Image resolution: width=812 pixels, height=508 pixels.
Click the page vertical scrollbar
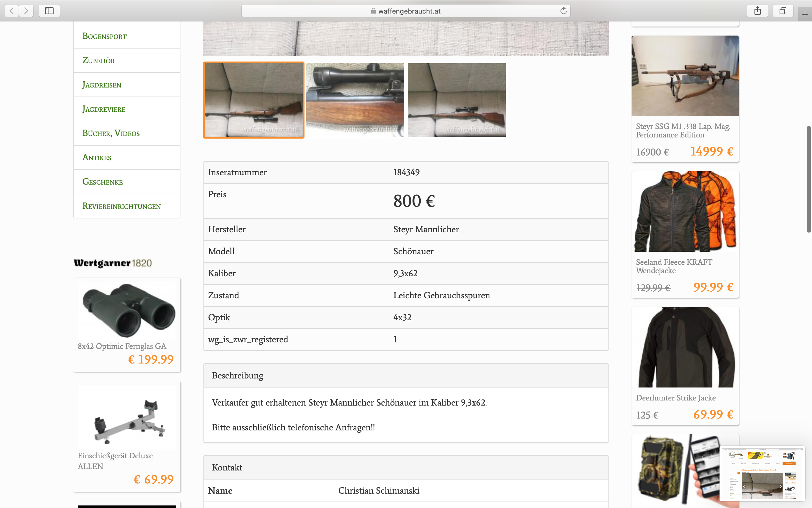809,179
